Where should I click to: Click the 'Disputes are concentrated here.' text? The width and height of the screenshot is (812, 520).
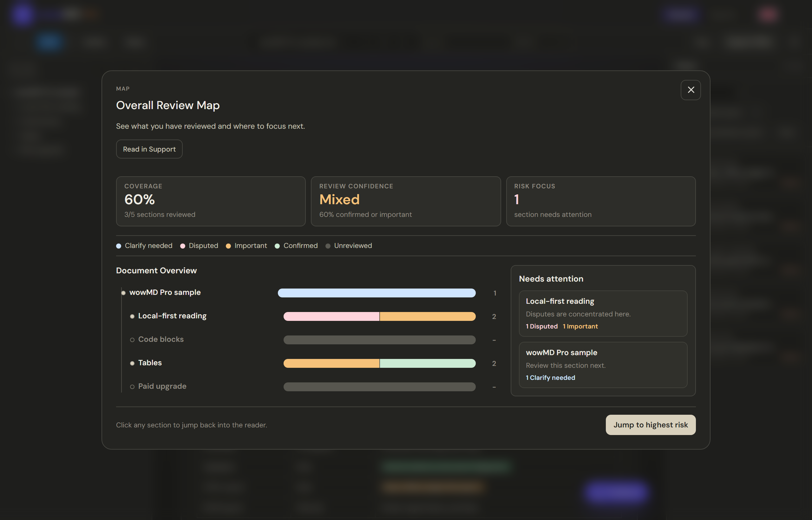click(578, 314)
